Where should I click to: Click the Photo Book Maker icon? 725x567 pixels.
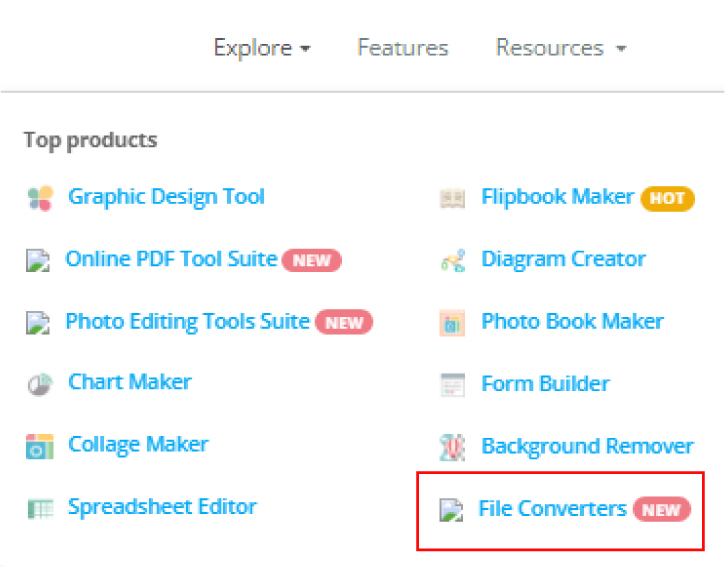click(x=453, y=323)
